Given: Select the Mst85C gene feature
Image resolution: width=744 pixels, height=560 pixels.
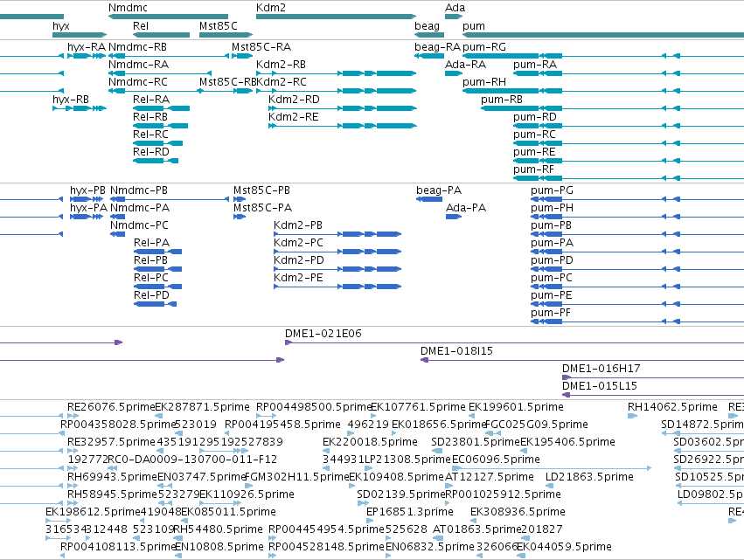Looking at the screenshot, I should coord(226,35).
